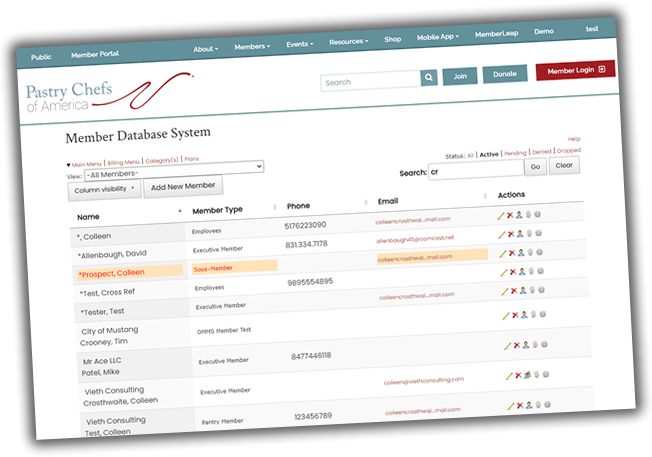Click the Donate button
Viewport: 652px width, 457px height.
(x=505, y=74)
